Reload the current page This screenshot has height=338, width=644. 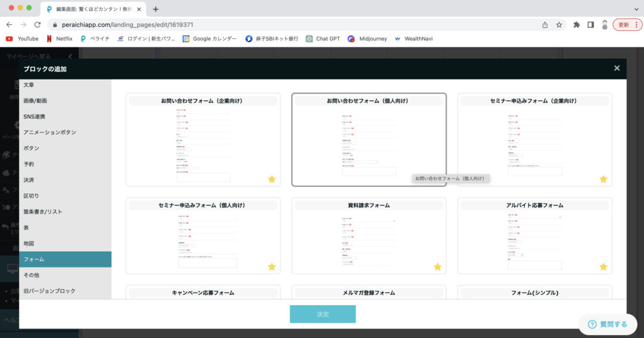coord(38,24)
